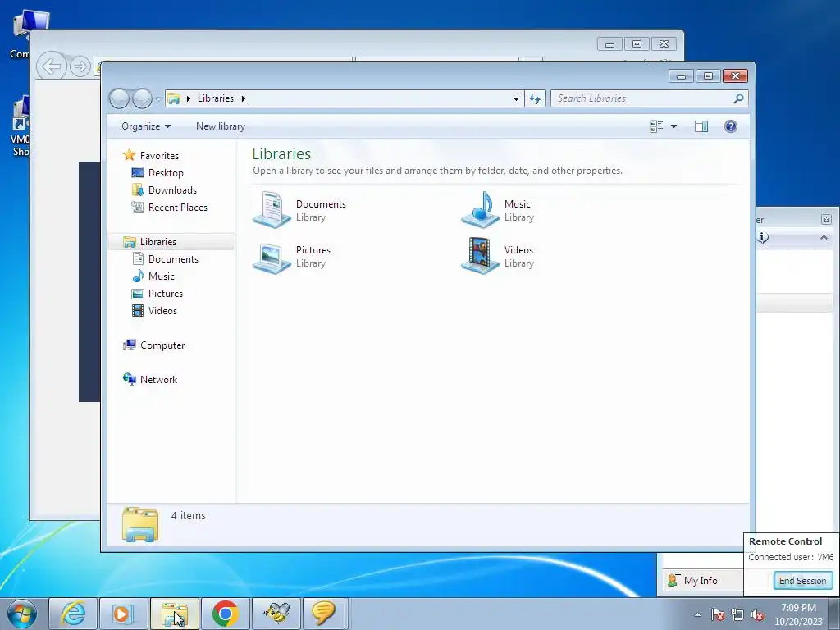Open address bar history dropdown
This screenshot has width=840, height=630.
pyautogui.click(x=516, y=98)
